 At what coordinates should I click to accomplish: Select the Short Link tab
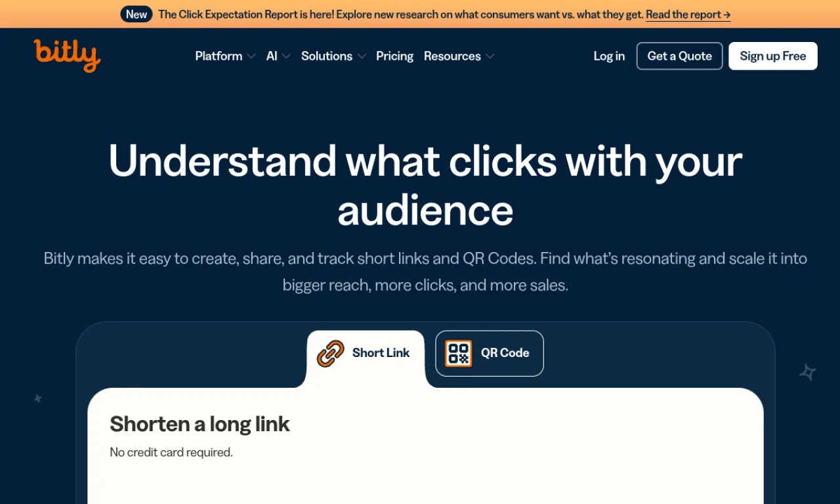[366, 353]
